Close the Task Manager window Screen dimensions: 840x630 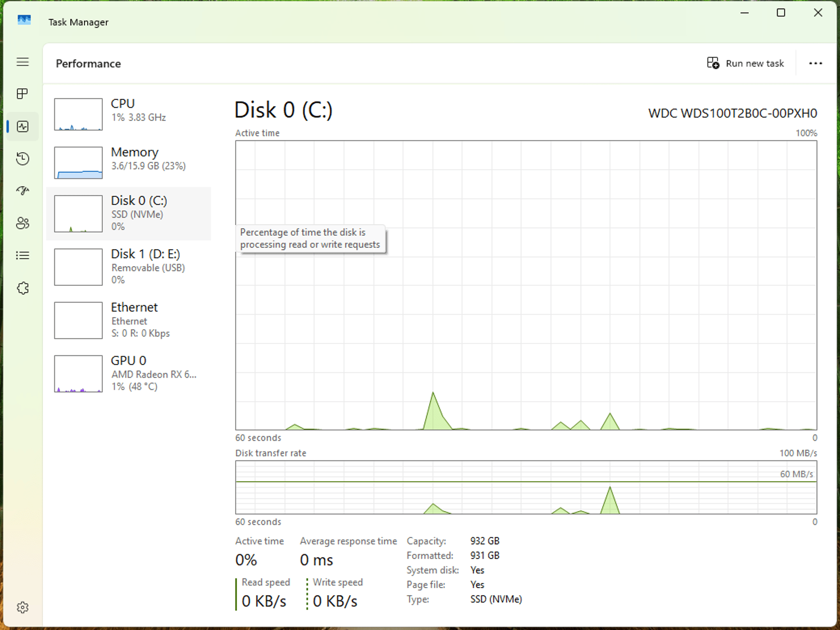click(x=818, y=13)
